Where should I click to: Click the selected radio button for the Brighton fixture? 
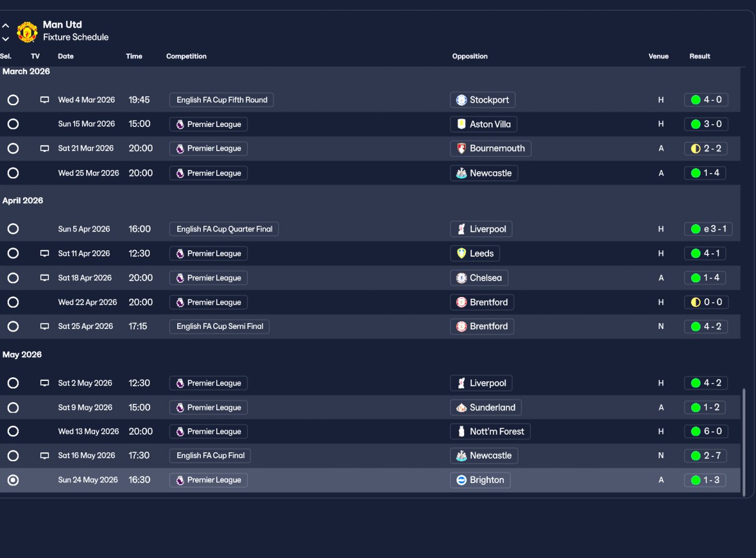(x=13, y=480)
